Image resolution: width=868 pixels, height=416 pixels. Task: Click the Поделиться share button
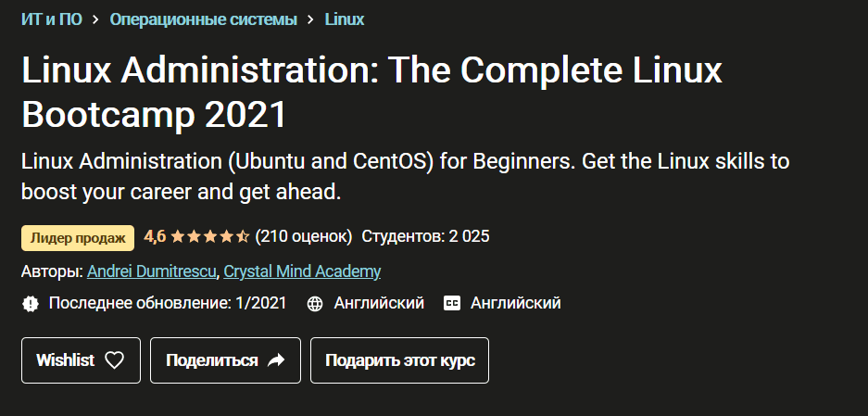point(225,360)
